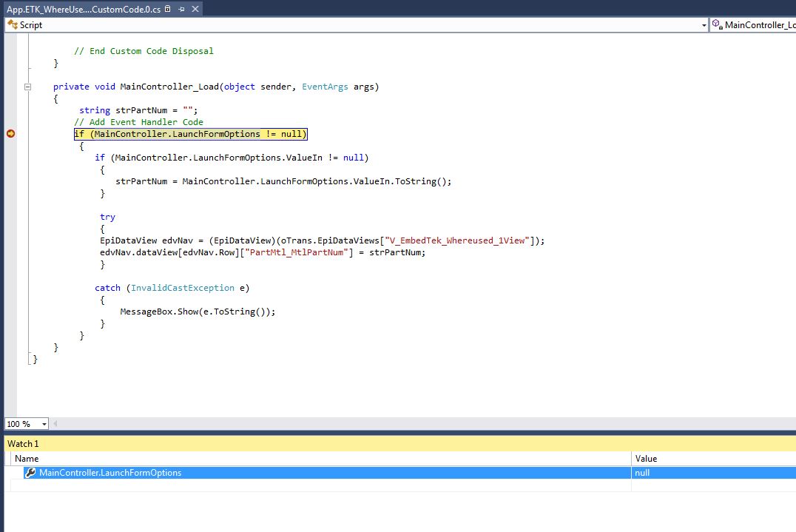The height and width of the screenshot is (532, 796).
Task: Select the Watch 1 panel title
Action: (23, 443)
